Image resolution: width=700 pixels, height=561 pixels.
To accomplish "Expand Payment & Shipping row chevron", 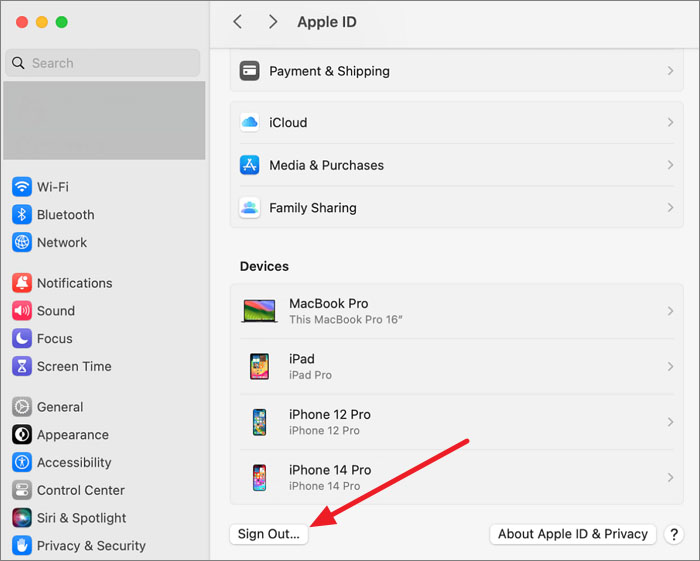I will point(670,72).
